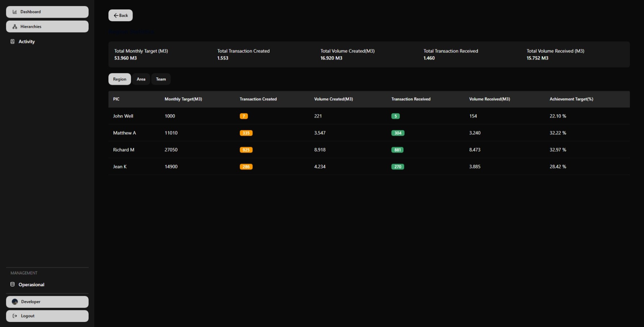The height and width of the screenshot is (327, 644).
Task: Switch to the Area tab
Action: click(x=141, y=79)
